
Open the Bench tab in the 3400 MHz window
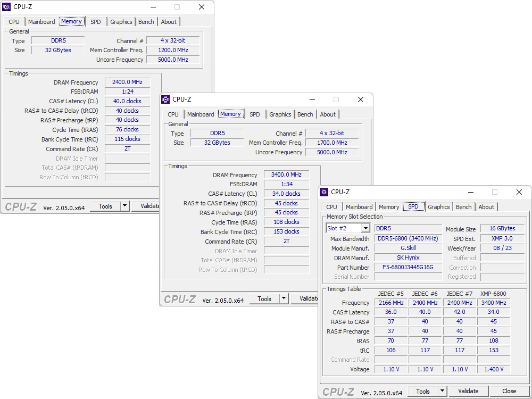(x=305, y=114)
